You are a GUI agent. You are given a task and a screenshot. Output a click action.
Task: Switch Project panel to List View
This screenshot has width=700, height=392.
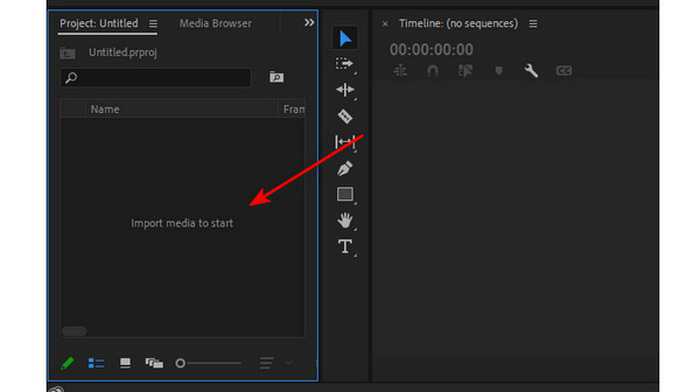[x=96, y=363]
